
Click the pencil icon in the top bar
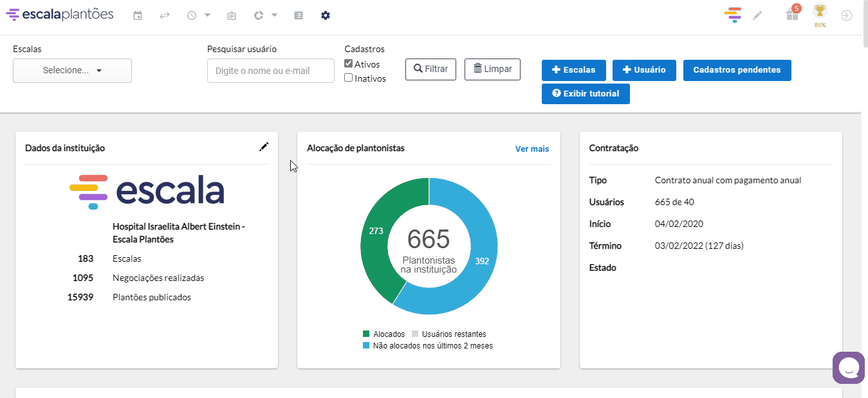point(757,15)
